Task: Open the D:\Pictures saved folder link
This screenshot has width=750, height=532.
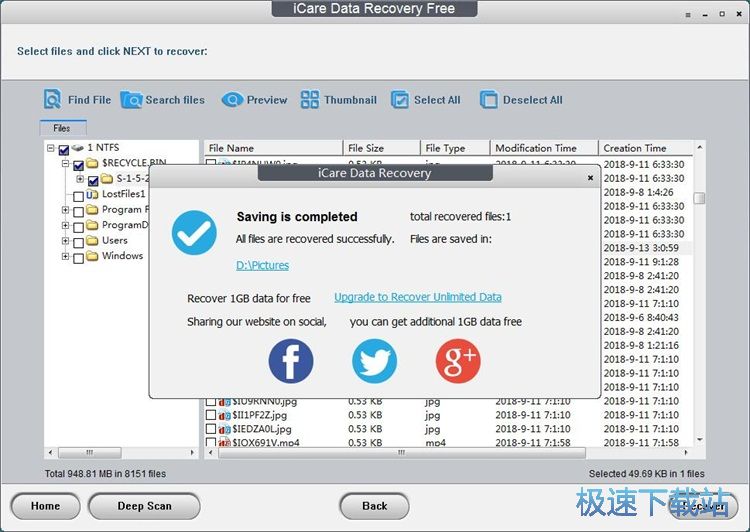Action: click(x=263, y=265)
